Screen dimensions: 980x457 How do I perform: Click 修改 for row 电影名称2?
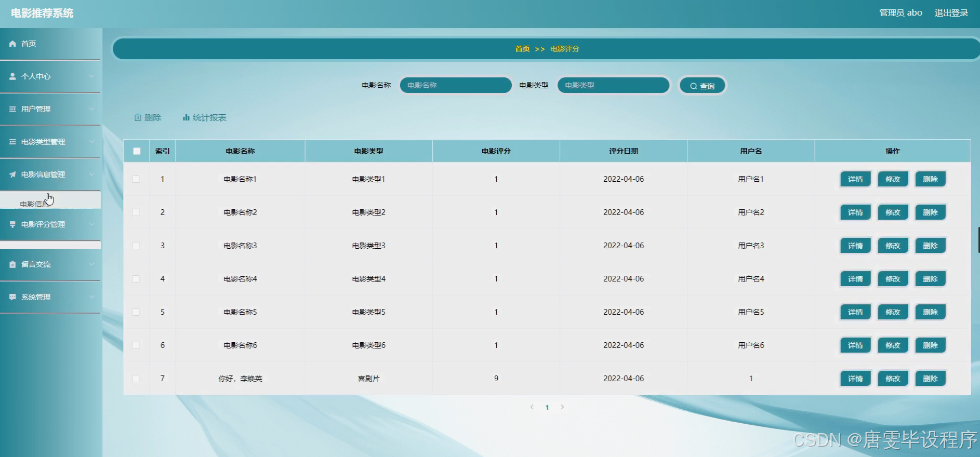pyautogui.click(x=893, y=212)
